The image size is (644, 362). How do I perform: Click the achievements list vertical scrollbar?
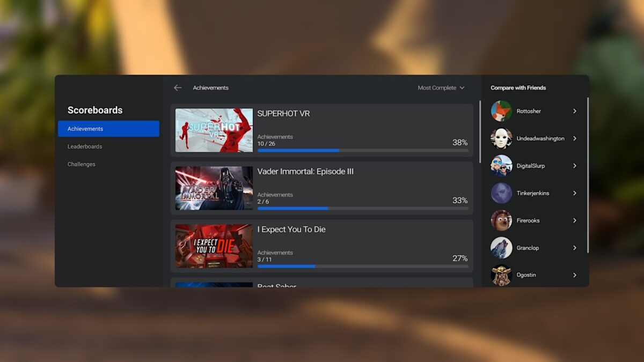480,131
